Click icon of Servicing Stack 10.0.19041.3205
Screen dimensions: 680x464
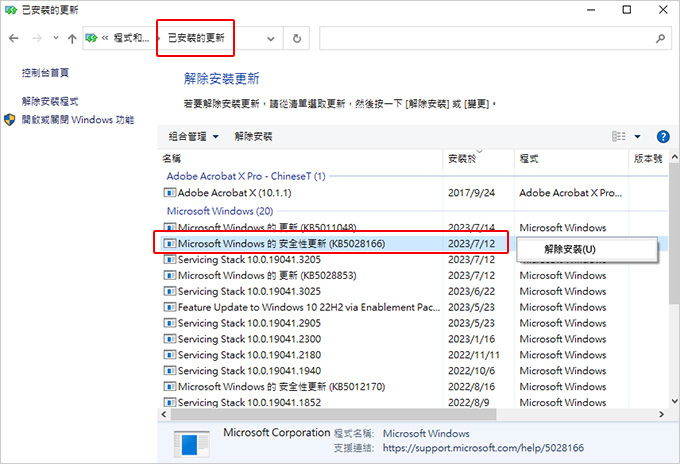click(170, 259)
